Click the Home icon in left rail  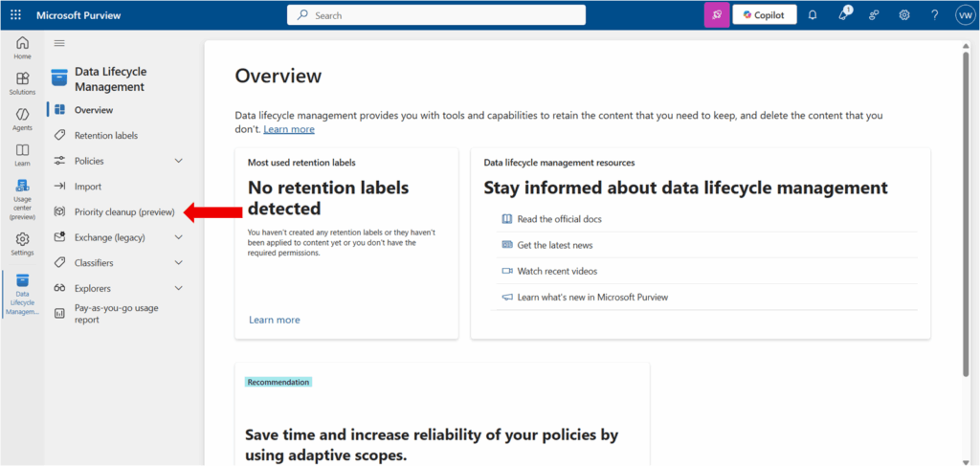[x=22, y=48]
